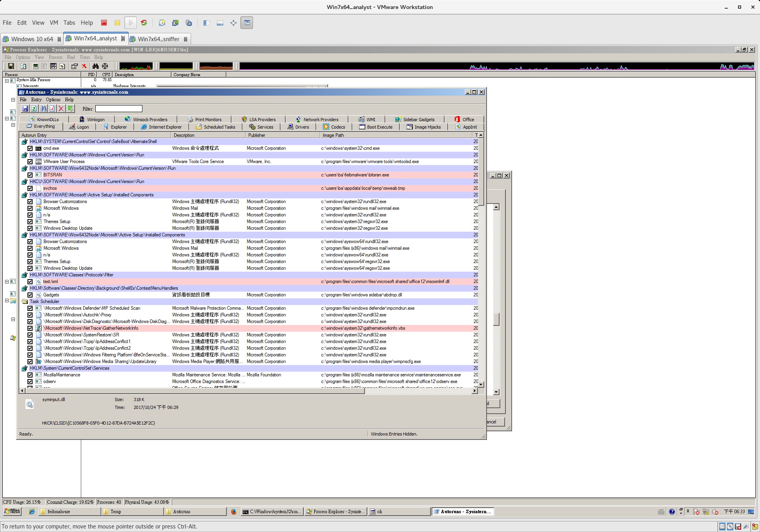Uncheck the BITSRAN autorun entry checkbox
Screen dimensions: 760x532
click(x=30, y=175)
